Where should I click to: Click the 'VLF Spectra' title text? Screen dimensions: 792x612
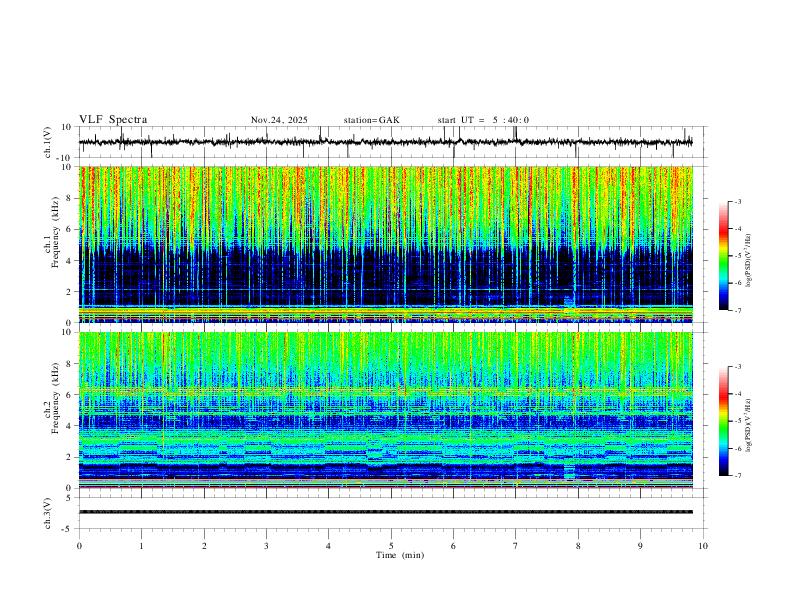113,120
